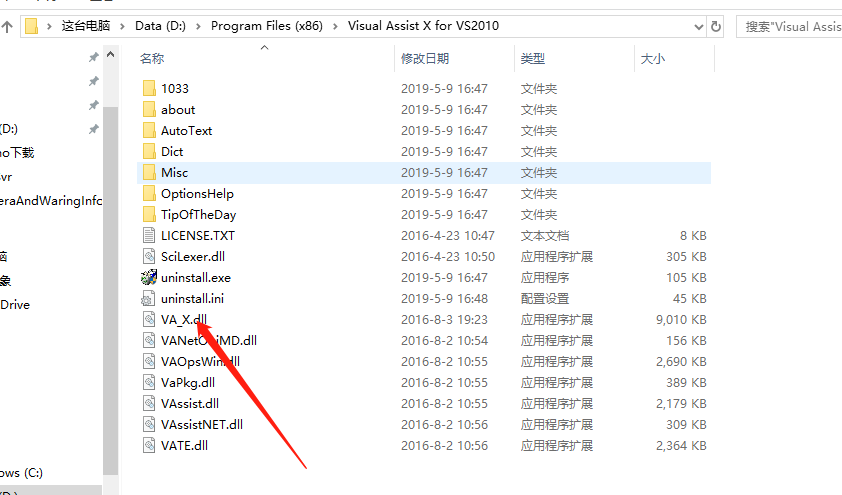Open the chevron after 这台电脑 breadcrumb

(x=124, y=26)
